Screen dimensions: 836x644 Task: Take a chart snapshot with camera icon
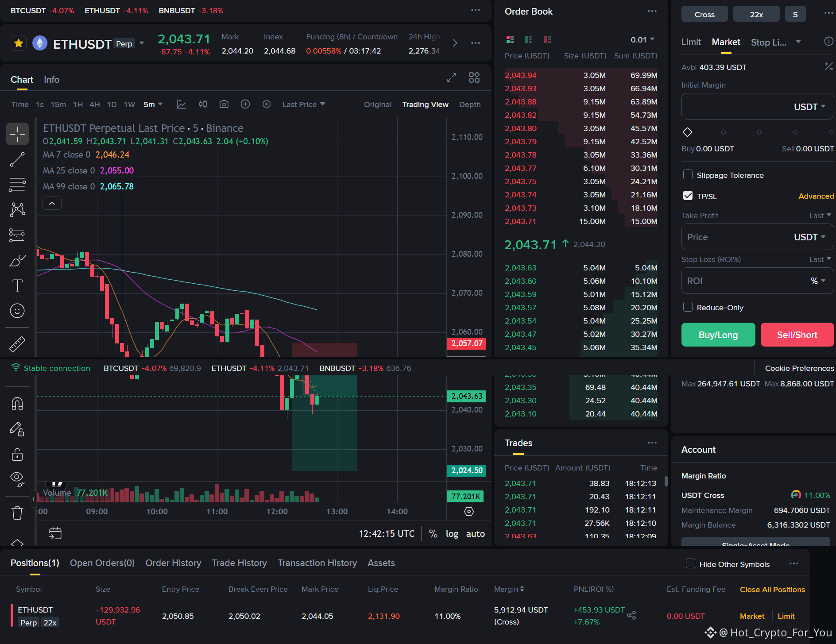[224, 104]
